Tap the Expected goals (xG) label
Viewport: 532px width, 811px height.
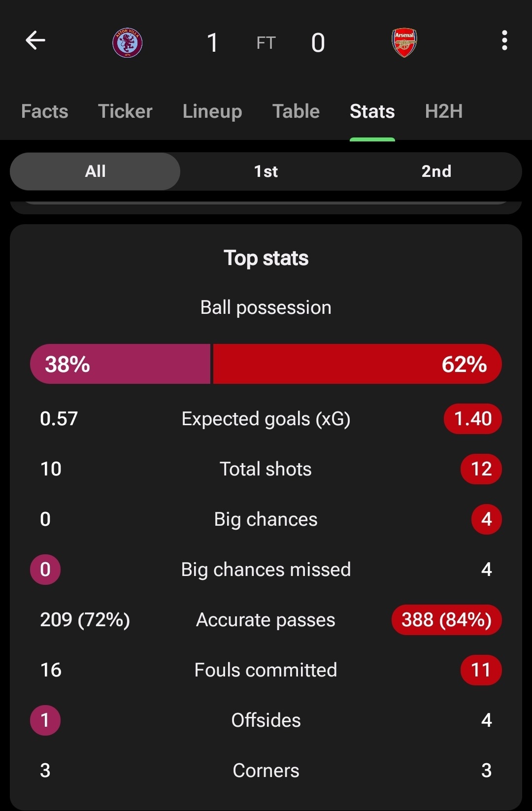coord(266,419)
